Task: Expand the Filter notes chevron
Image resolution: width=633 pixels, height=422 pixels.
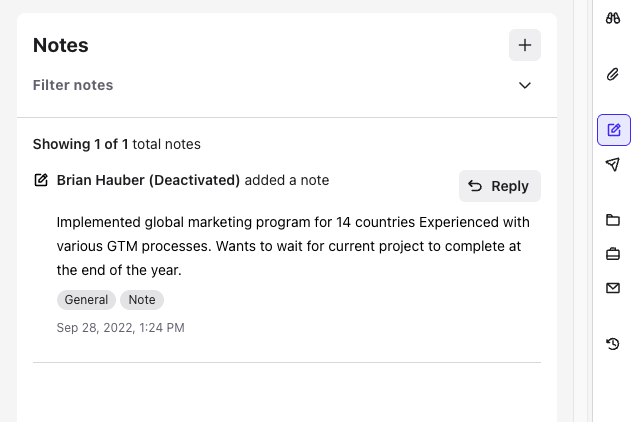Action: tap(525, 85)
